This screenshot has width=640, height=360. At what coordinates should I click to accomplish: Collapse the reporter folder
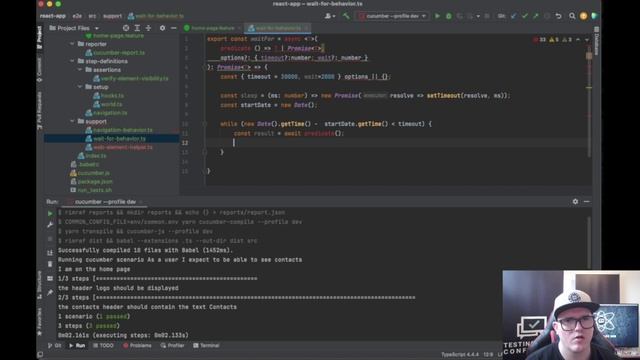72,44
